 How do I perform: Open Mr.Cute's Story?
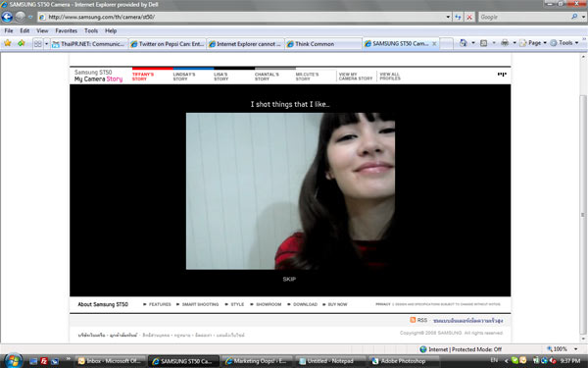[307, 77]
